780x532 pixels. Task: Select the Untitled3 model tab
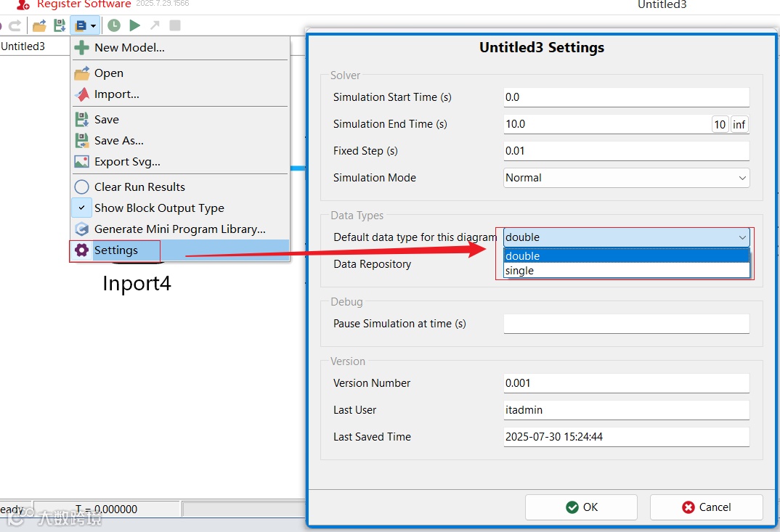pyautogui.click(x=23, y=46)
